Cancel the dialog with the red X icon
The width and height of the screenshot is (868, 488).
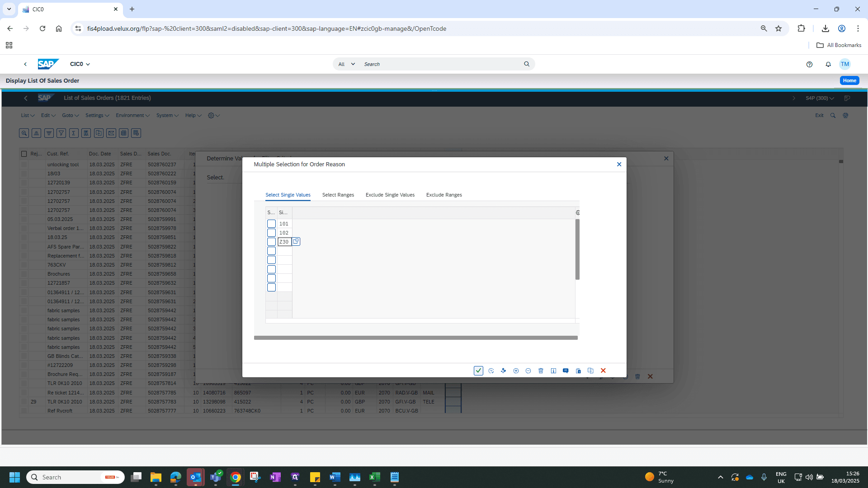pos(603,371)
